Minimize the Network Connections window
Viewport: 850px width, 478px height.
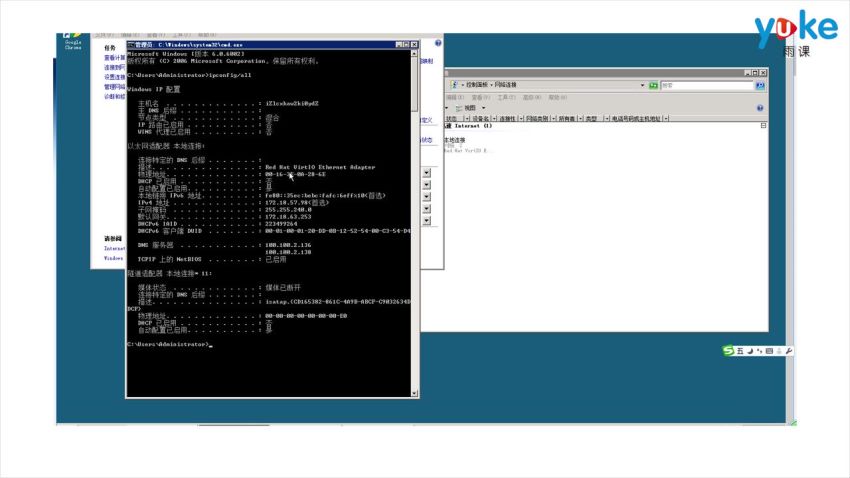click(747, 73)
